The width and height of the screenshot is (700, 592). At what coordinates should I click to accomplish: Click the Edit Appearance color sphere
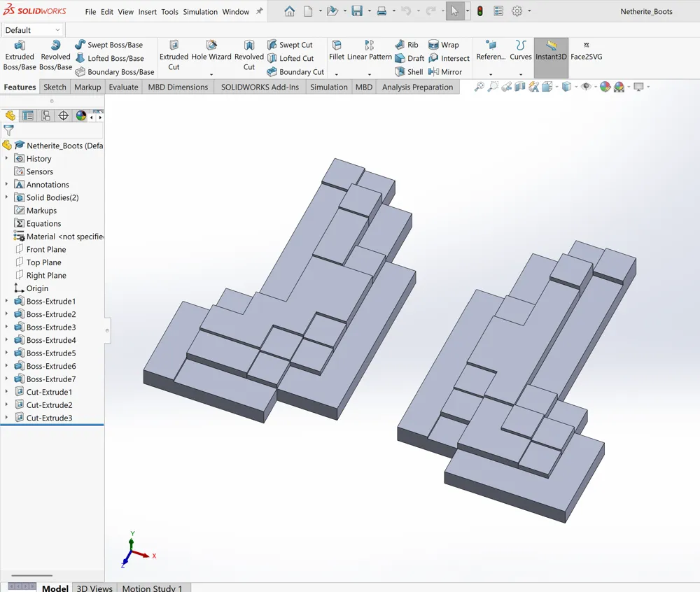(605, 87)
